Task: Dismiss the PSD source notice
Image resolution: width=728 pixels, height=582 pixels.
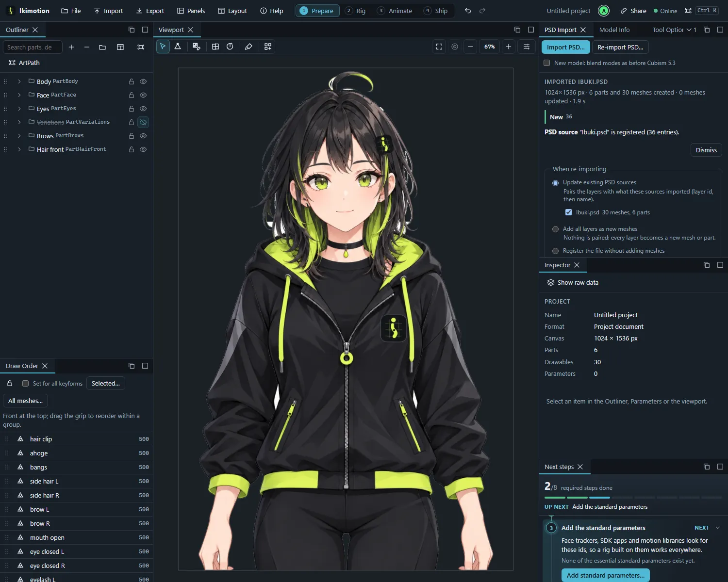Action: click(x=706, y=150)
